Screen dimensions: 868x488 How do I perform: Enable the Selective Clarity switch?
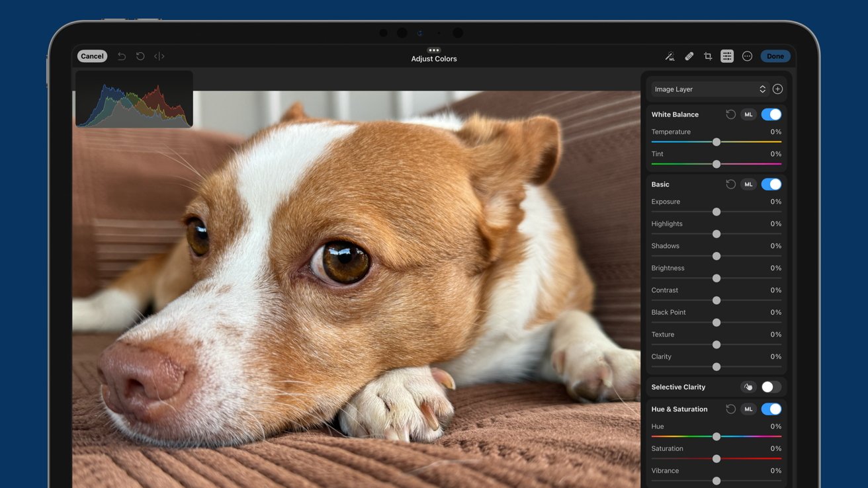click(x=771, y=387)
